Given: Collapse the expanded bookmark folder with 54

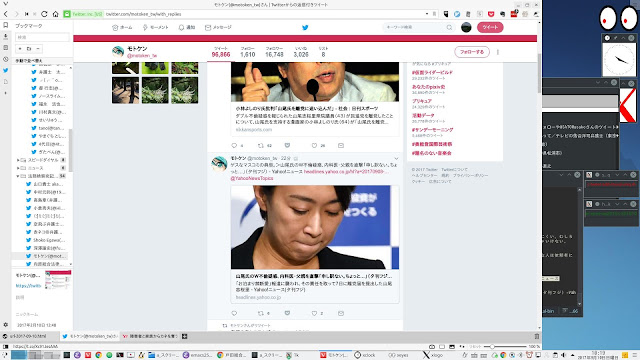Looking at the screenshot, I should click(x=18, y=176).
